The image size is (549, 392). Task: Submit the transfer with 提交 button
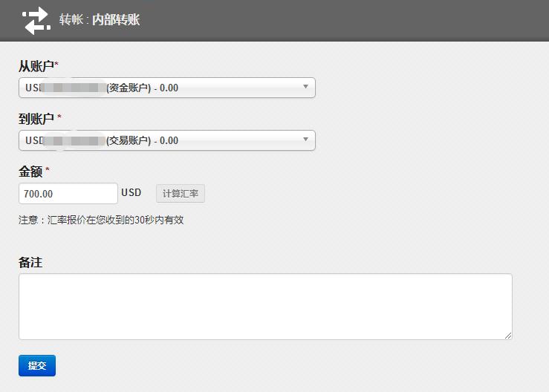click(37, 365)
